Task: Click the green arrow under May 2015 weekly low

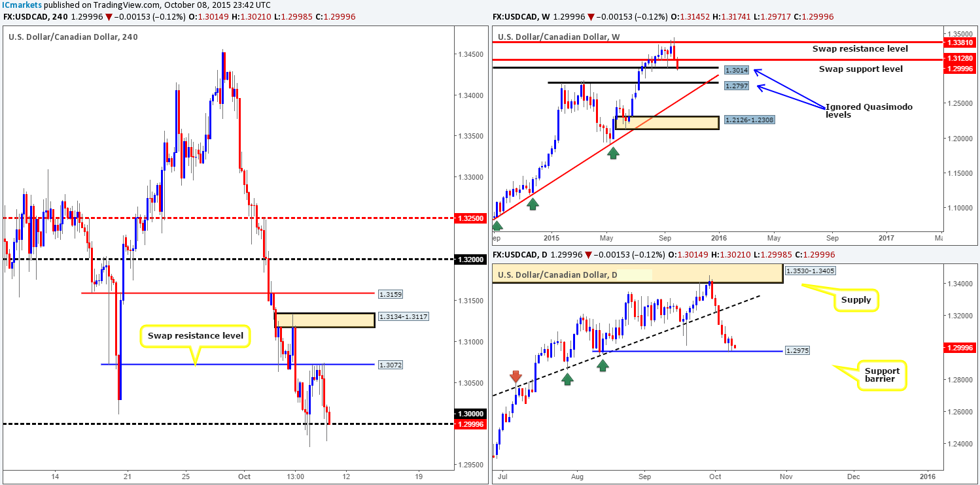Action: coord(613,153)
